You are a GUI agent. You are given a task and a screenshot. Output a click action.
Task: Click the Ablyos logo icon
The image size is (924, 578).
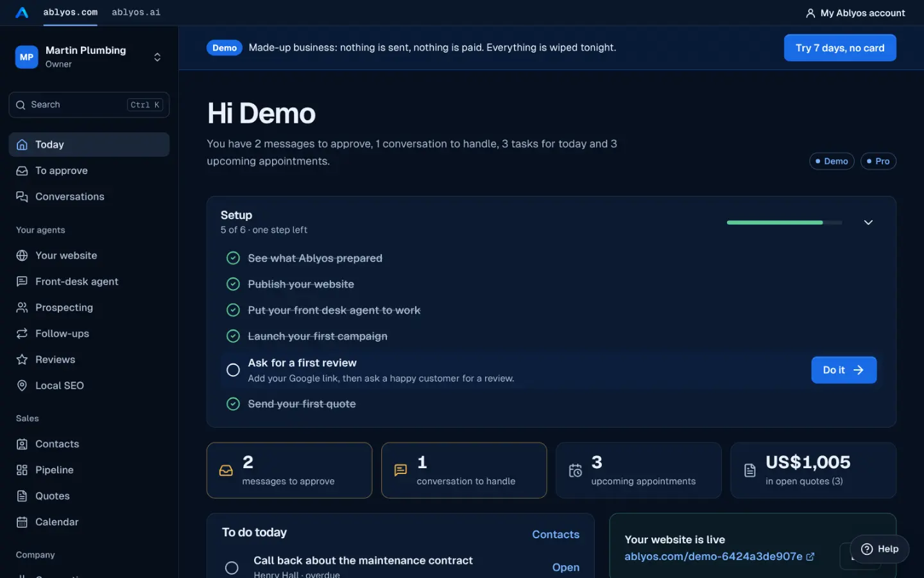pyautogui.click(x=22, y=12)
